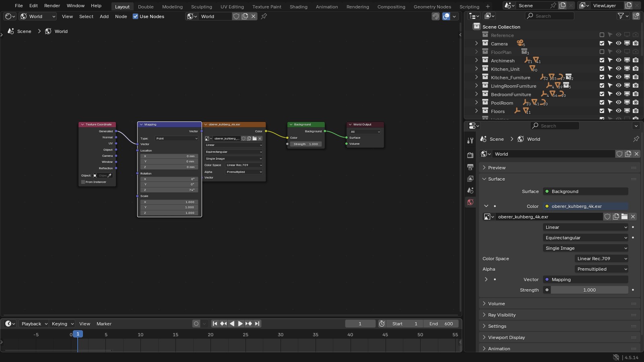Toggle auto keying record button
Viewport: 644px width, 362px height.
[196, 324]
